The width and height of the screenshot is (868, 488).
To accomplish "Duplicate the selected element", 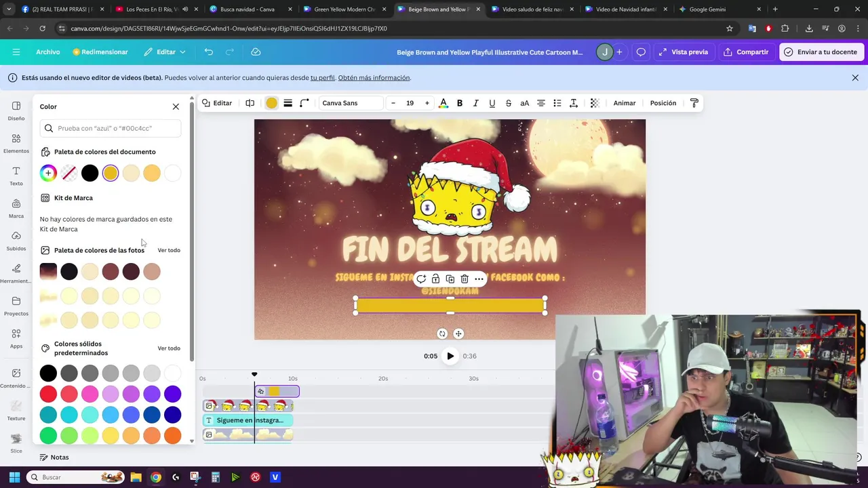I will tap(450, 279).
